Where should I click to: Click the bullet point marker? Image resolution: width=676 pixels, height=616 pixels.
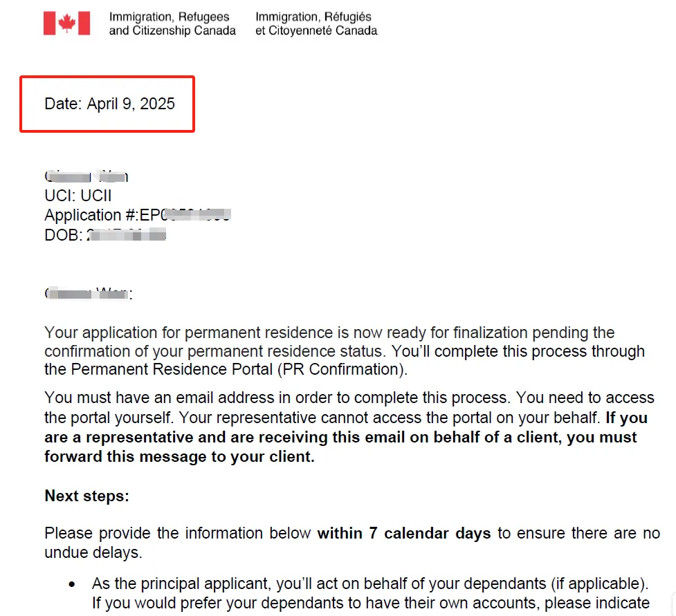71,585
